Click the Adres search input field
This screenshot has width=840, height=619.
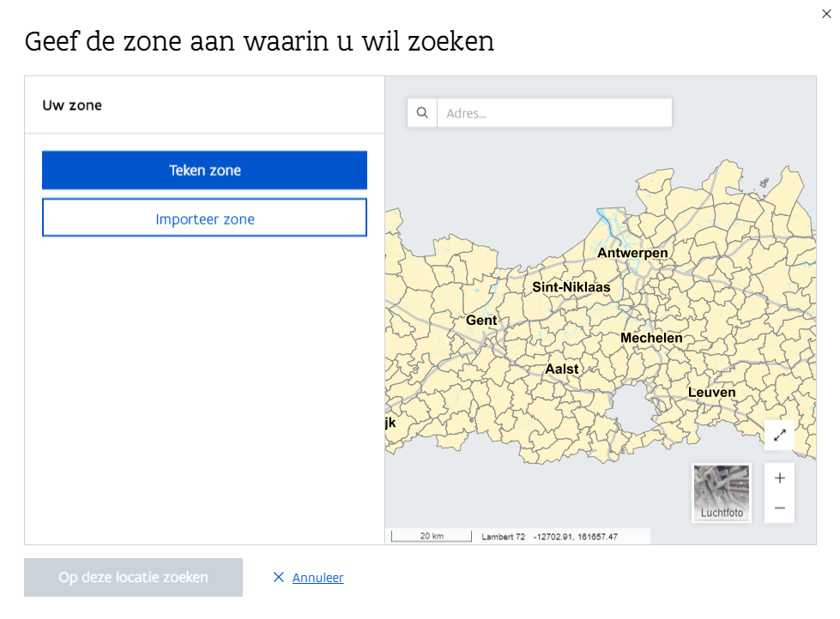tap(554, 112)
